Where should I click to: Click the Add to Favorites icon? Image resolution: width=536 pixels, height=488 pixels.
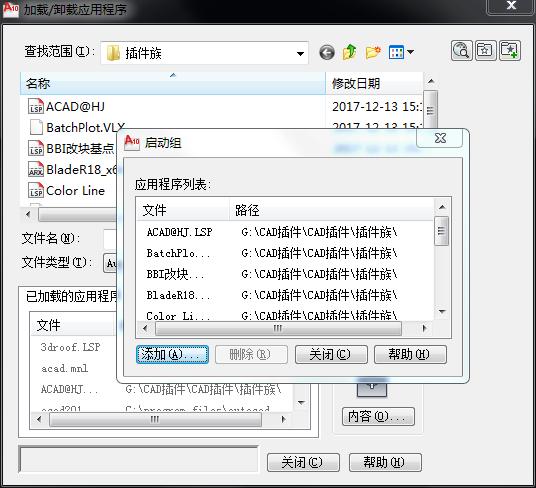[510, 51]
